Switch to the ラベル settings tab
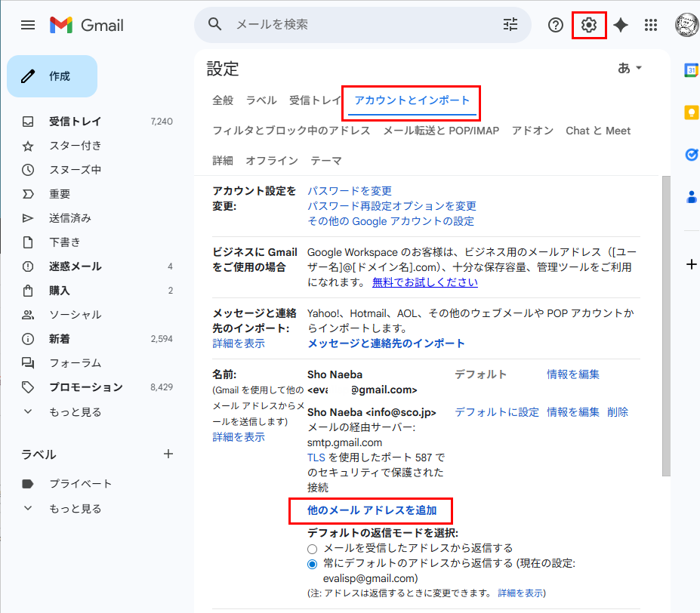Screen dimensions: 700x613 point(261,99)
